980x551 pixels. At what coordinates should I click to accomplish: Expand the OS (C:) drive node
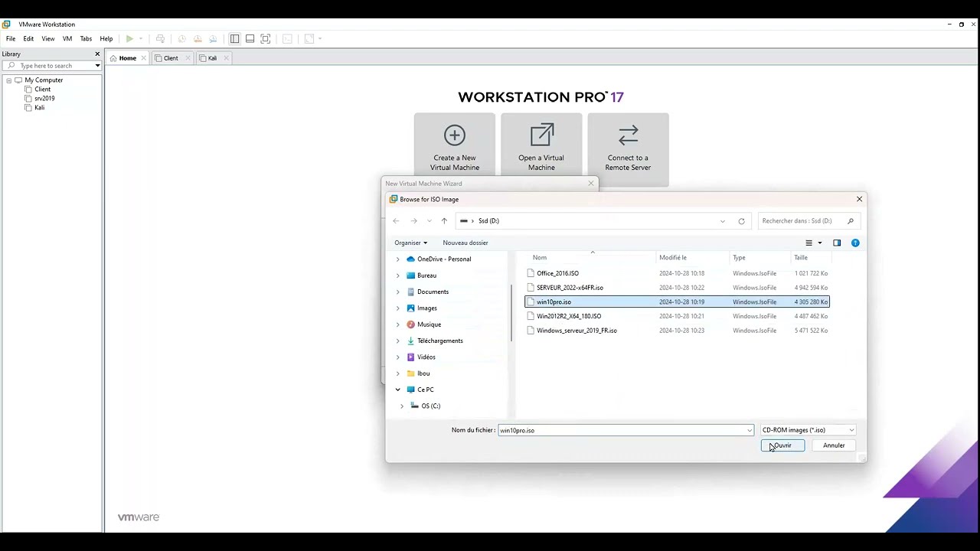402,406
